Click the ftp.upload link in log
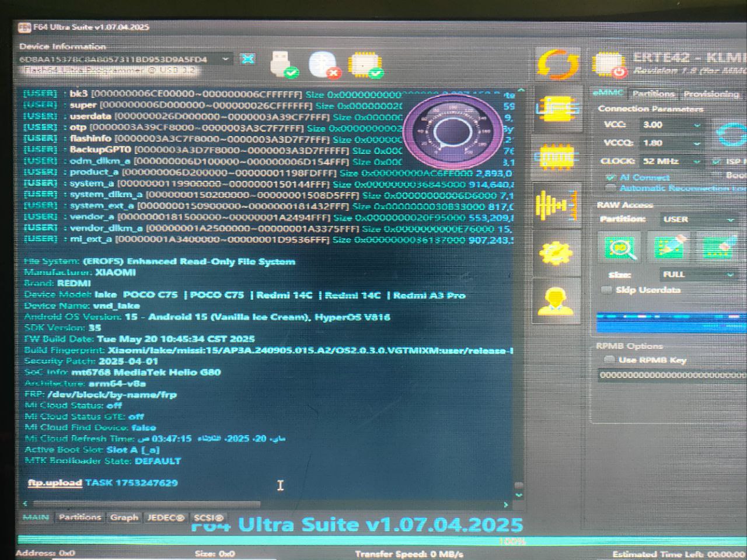This screenshot has width=747, height=560. point(55,482)
